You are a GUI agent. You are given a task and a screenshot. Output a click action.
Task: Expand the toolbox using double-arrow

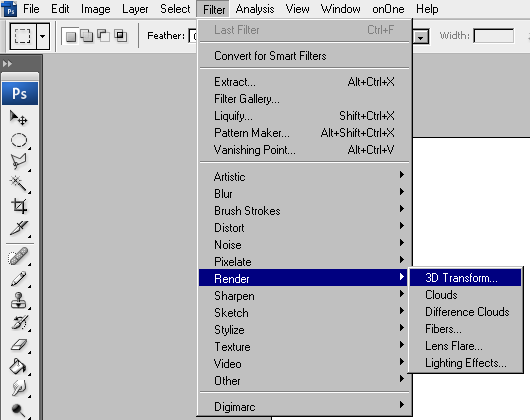pyautogui.click(x=7, y=64)
